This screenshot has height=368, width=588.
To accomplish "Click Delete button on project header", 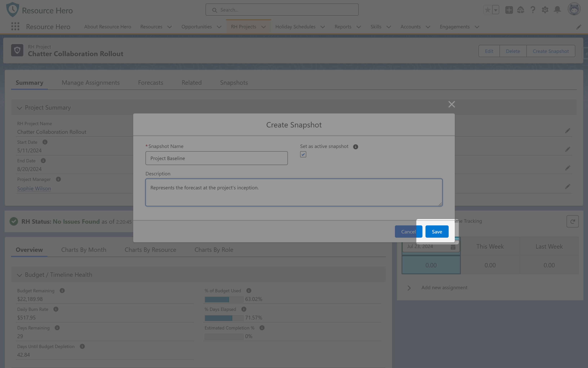I will click(x=513, y=51).
